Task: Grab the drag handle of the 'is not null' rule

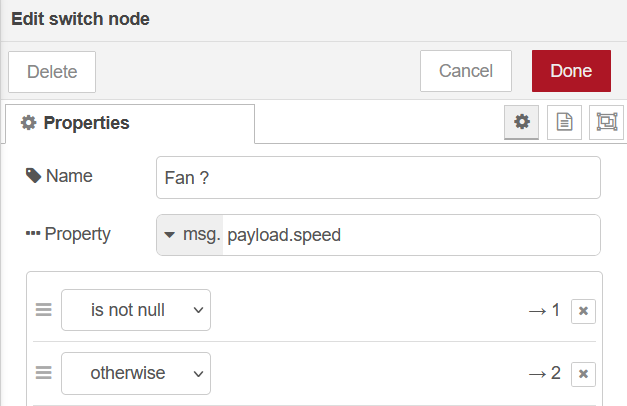Action: pyautogui.click(x=44, y=310)
